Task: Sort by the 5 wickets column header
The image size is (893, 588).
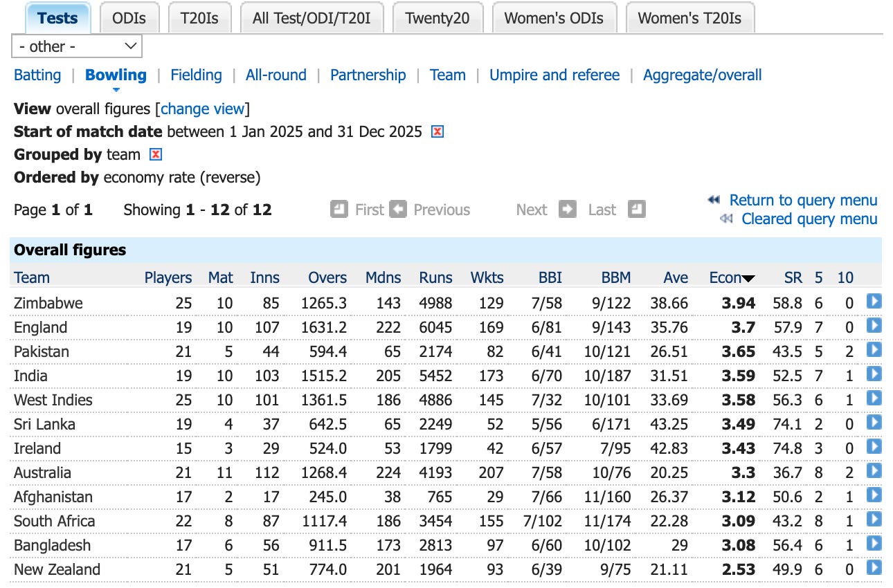Action: 819,278
